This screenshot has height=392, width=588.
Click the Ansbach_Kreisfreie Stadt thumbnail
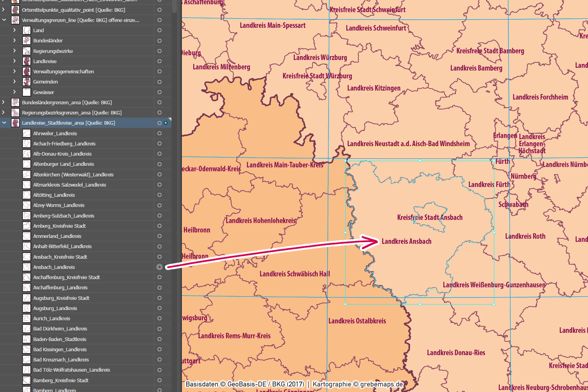pyautogui.click(x=27, y=257)
